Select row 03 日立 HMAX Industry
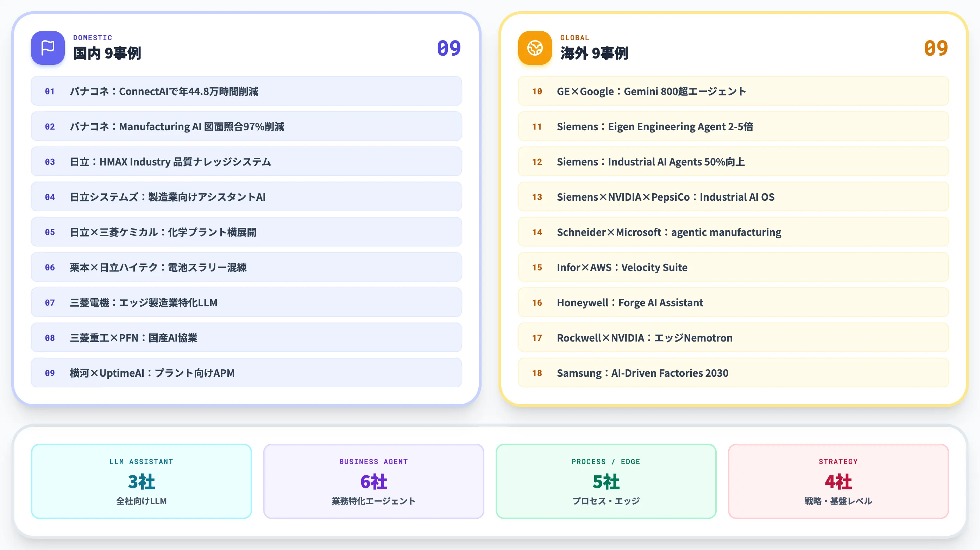Image resolution: width=980 pixels, height=550 pixels. tap(246, 161)
